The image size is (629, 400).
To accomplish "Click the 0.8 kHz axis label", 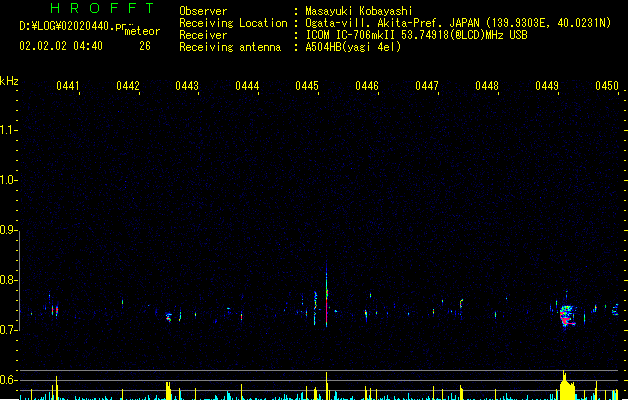I will [x=8, y=280].
